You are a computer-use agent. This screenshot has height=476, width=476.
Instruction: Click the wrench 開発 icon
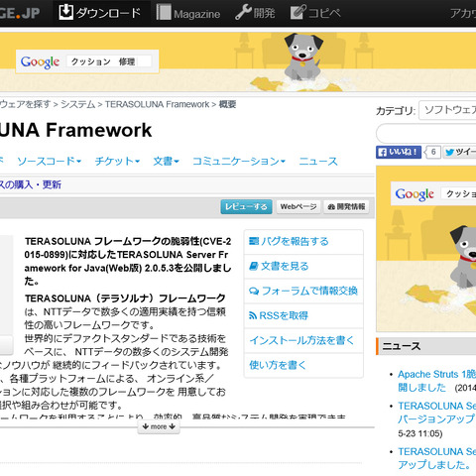[243, 13]
